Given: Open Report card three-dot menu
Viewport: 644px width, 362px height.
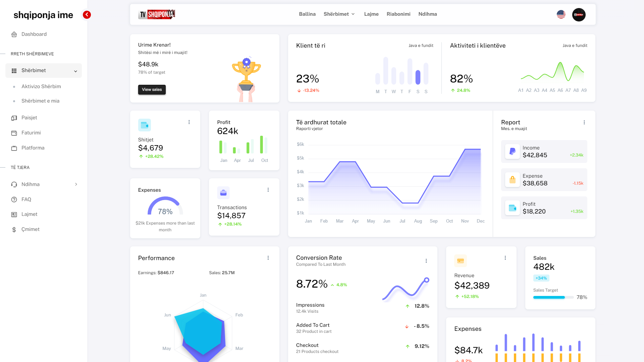Looking at the screenshot, I should 584,123.
